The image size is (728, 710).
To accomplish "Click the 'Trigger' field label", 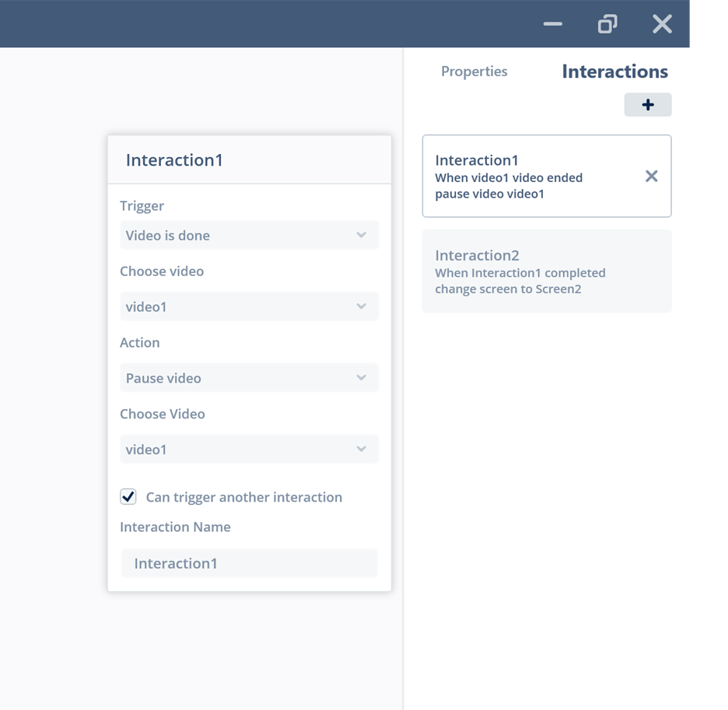I will pyautogui.click(x=142, y=206).
